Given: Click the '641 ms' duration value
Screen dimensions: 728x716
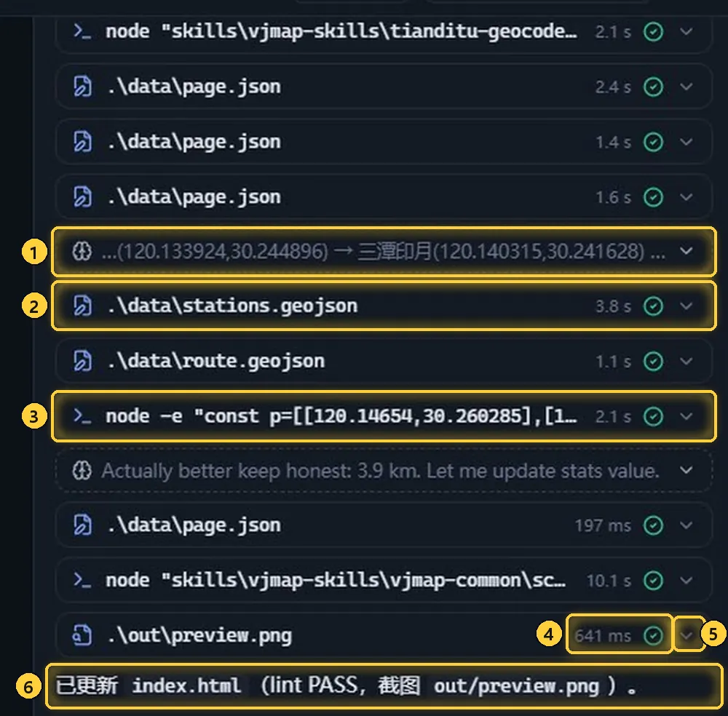Looking at the screenshot, I should [x=603, y=636].
